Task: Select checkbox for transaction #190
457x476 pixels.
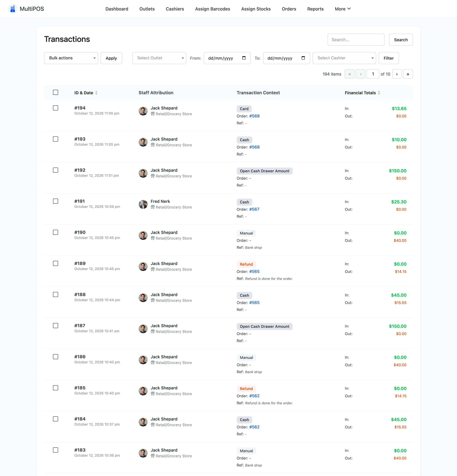Action: coord(56,232)
